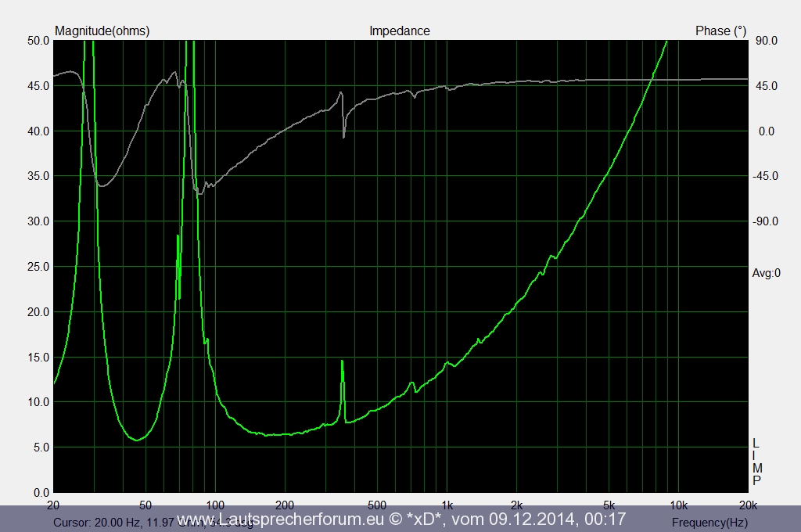Click the 25.0 magnitude tick label

click(38, 267)
